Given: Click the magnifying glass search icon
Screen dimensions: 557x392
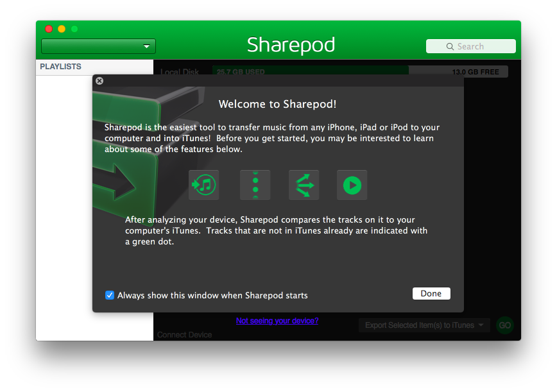Looking at the screenshot, I should tap(450, 47).
